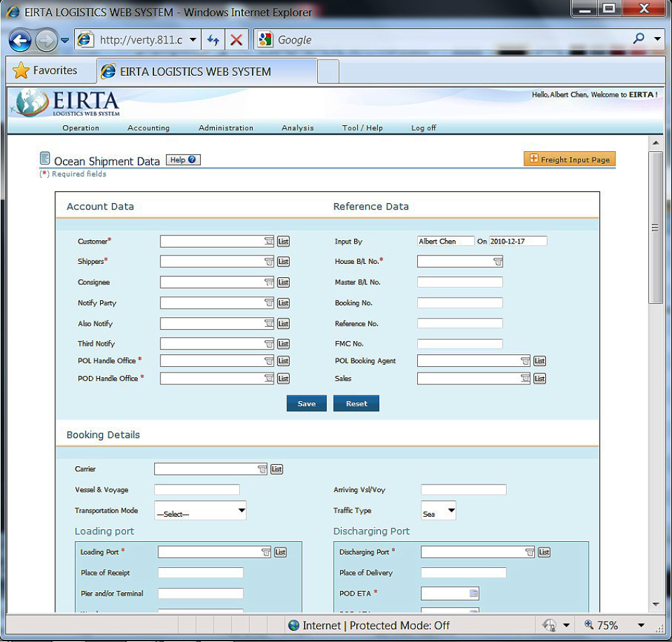Focus the Master B/L No. input field
This screenshot has height=642, width=672.
point(460,282)
